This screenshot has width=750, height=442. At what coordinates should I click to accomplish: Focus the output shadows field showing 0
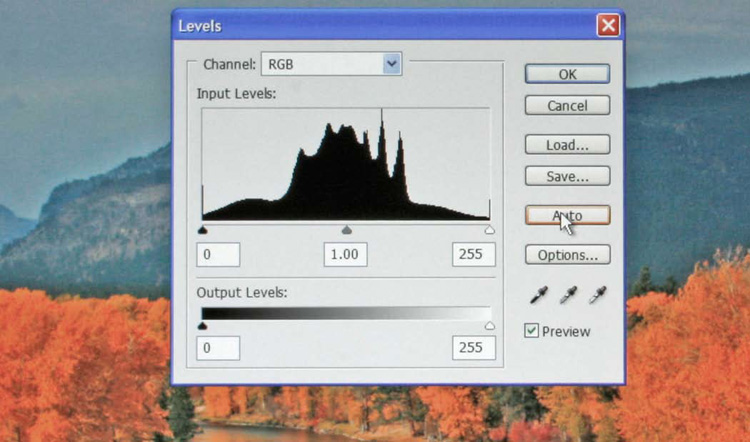pyautogui.click(x=217, y=348)
